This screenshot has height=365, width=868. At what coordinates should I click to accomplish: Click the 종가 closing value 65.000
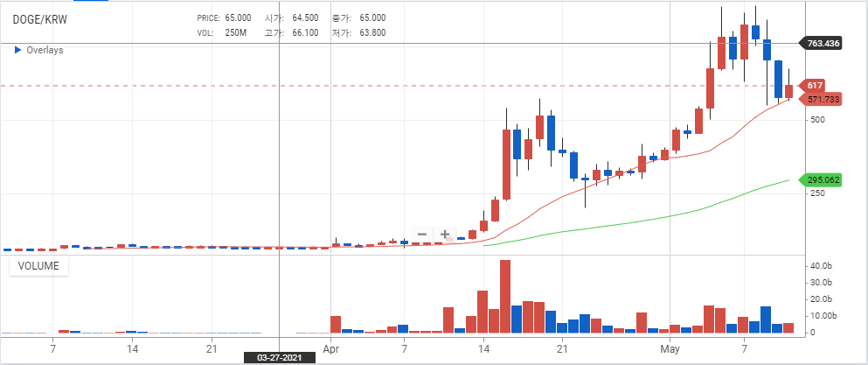tap(372, 18)
